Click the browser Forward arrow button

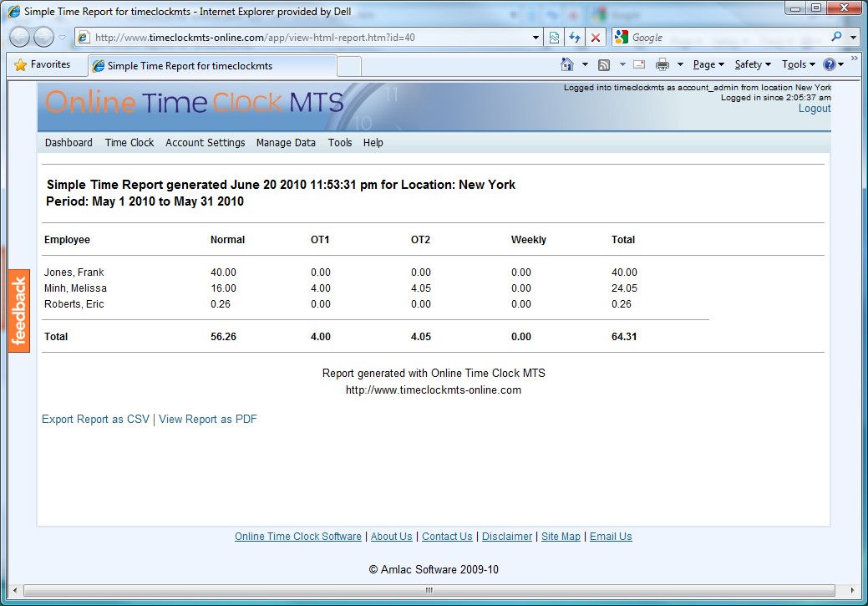(x=43, y=37)
